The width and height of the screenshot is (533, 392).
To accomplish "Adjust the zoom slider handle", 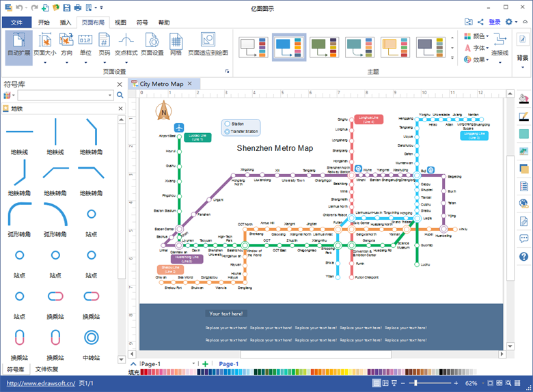I will (x=415, y=383).
